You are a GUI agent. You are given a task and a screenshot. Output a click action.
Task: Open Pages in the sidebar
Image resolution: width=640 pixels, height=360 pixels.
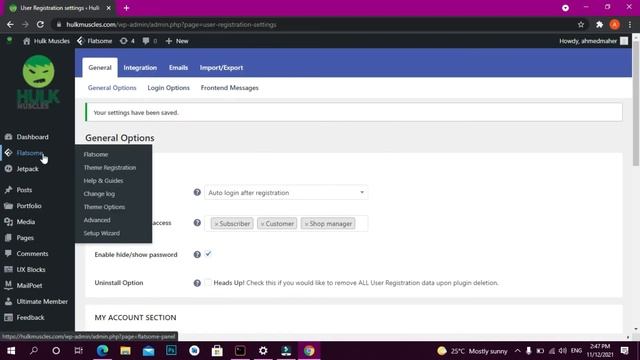pyautogui.click(x=25, y=238)
